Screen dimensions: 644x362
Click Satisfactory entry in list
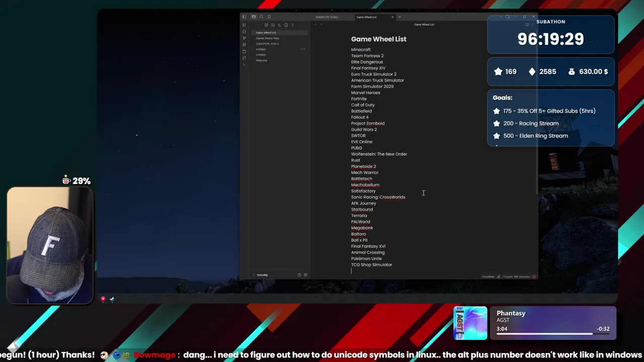click(363, 191)
